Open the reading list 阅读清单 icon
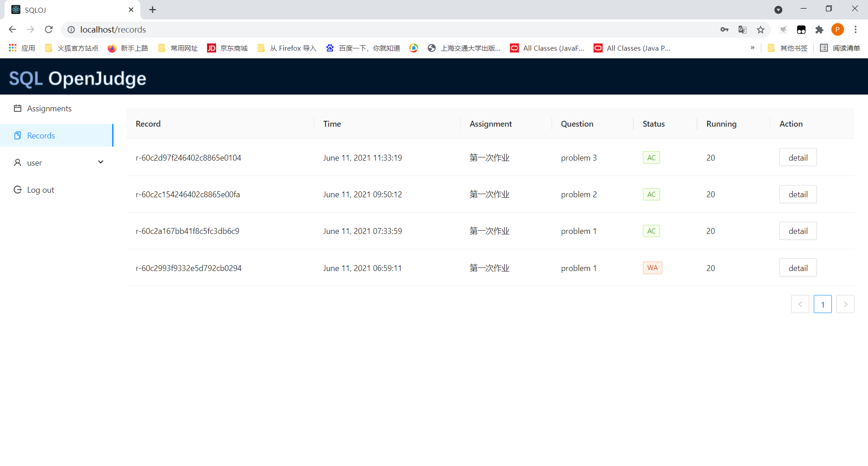Image resolution: width=868 pixels, height=466 pixels. tap(840, 48)
